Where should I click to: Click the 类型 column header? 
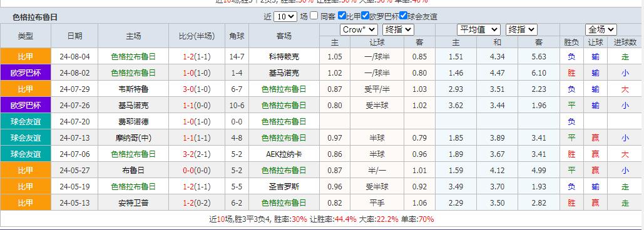click(26, 36)
